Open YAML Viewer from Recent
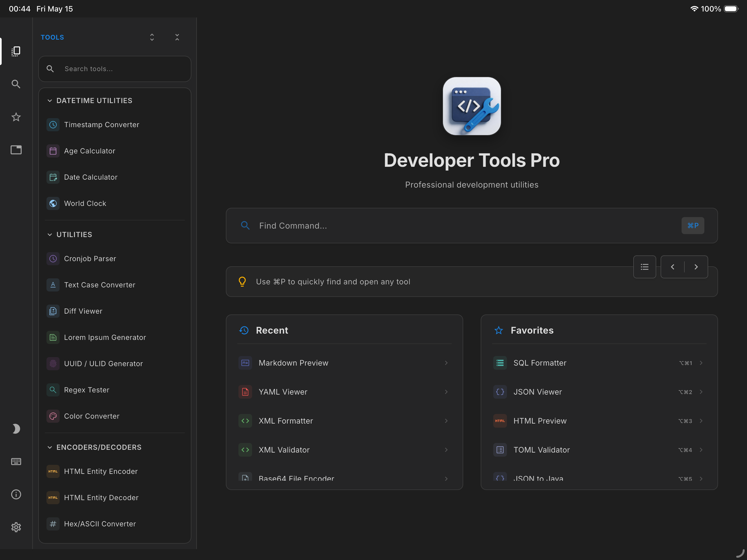 click(344, 392)
